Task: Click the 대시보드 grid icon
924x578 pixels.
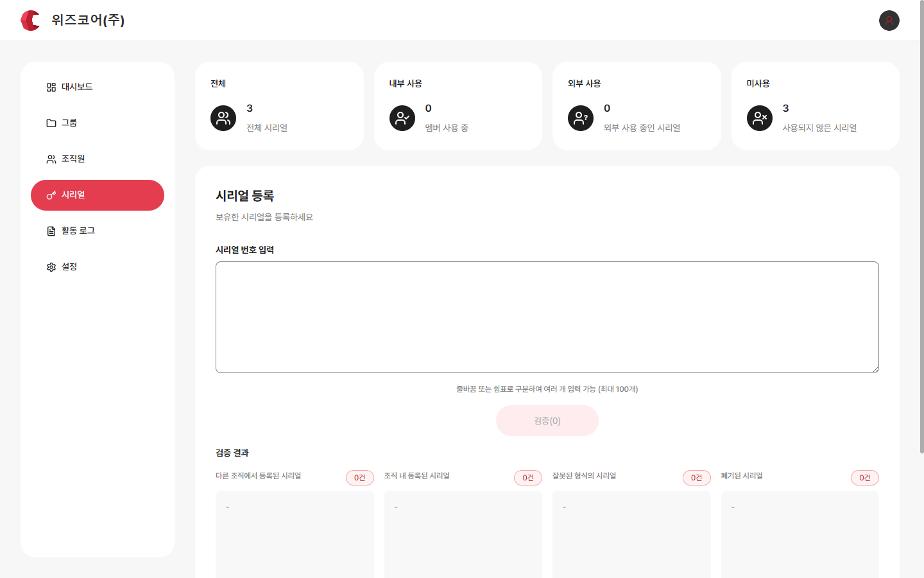Action: (51, 87)
